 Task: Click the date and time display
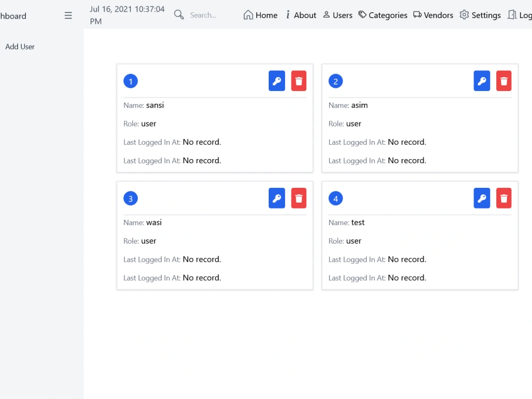click(127, 15)
